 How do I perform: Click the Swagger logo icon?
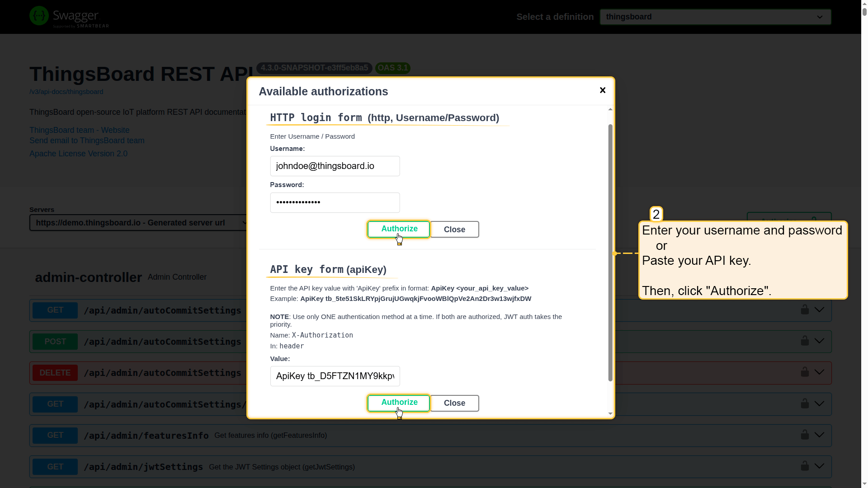point(39,16)
